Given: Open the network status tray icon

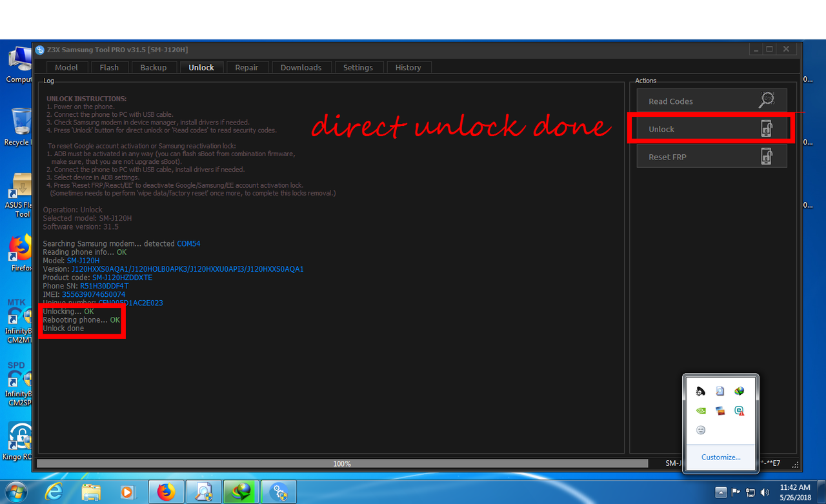Looking at the screenshot, I should (x=750, y=492).
